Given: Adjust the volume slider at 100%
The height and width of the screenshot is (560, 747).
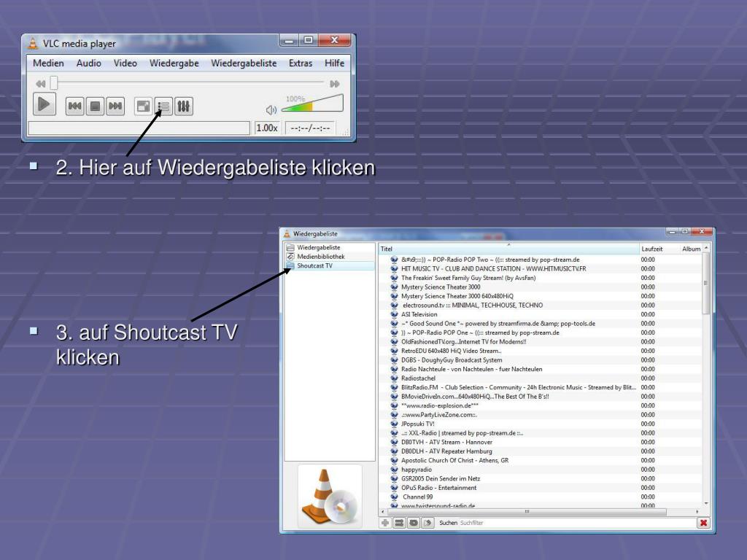Looking at the screenshot, I should pyautogui.click(x=312, y=103).
